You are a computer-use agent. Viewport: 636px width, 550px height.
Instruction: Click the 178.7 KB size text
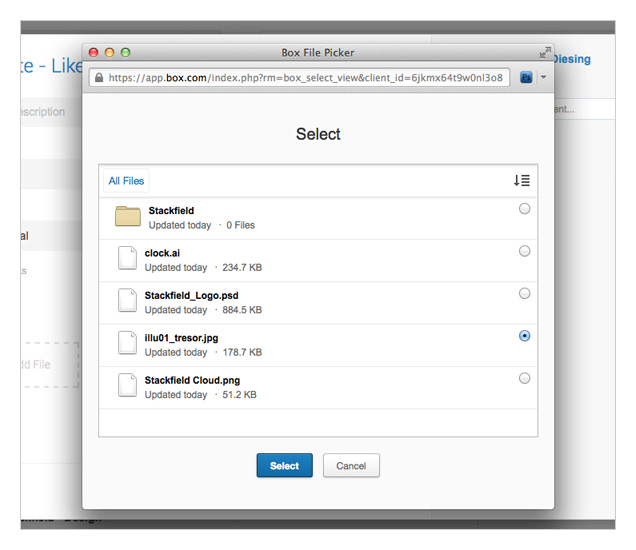coord(242,352)
